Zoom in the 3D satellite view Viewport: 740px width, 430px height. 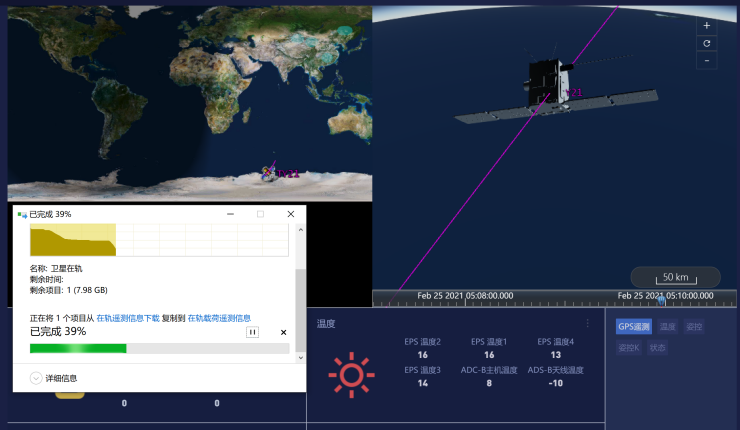tap(707, 26)
